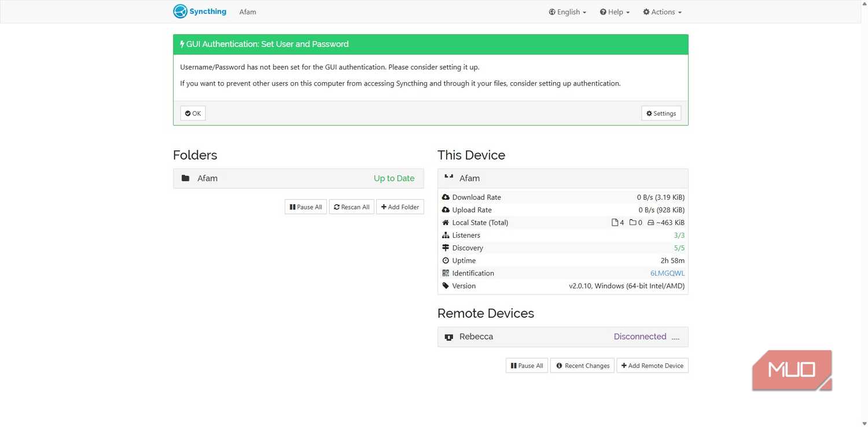The height and width of the screenshot is (427, 868).
Task: Open the Help menu
Action: pos(615,12)
